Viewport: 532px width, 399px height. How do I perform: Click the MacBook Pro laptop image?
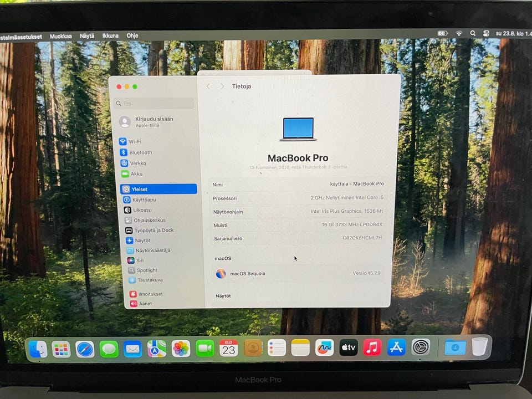tap(298, 129)
